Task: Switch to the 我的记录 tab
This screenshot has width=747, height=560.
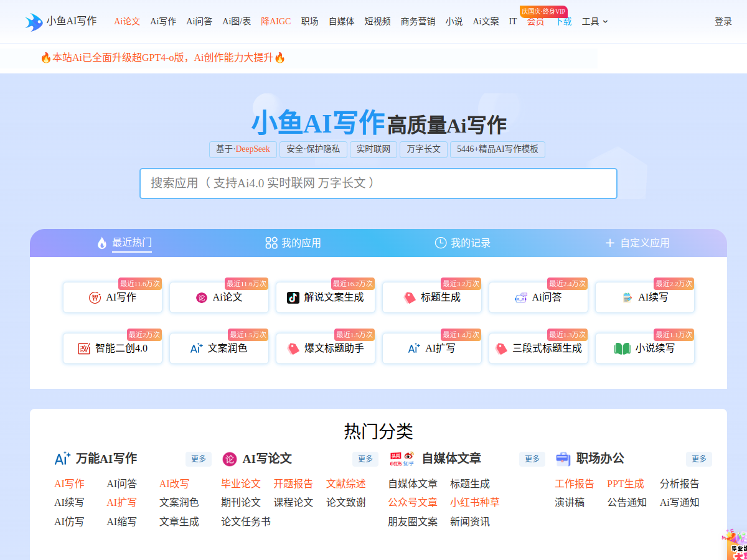Action: pos(463,243)
